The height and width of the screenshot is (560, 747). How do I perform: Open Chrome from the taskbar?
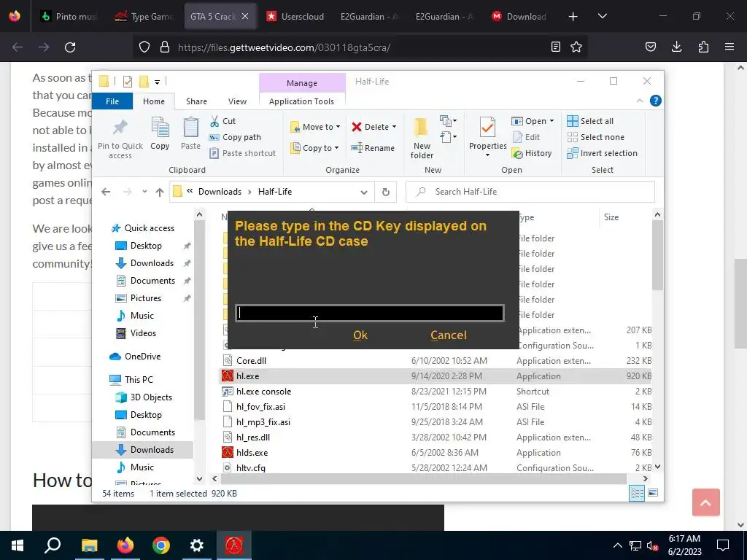coord(161,545)
